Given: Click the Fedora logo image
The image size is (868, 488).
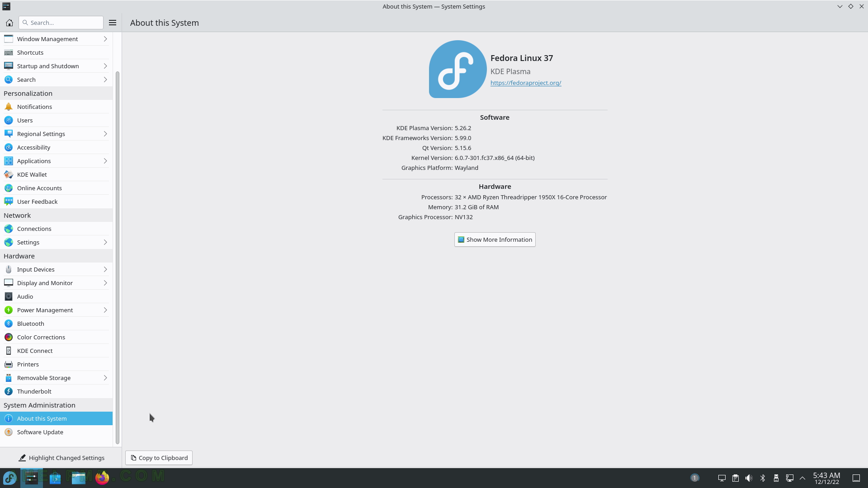Looking at the screenshot, I should (x=458, y=69).
